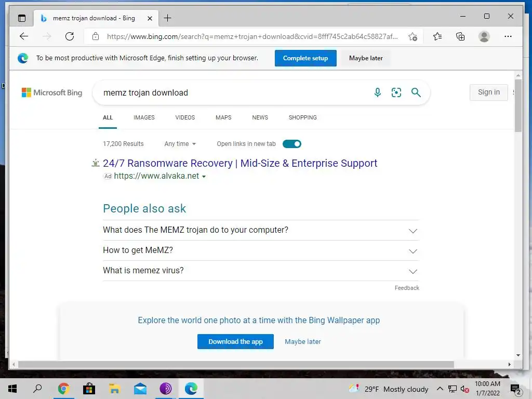Open Edge Settings and more menu
The height and width of the screenshot is (399, 532).
(508, 36)
